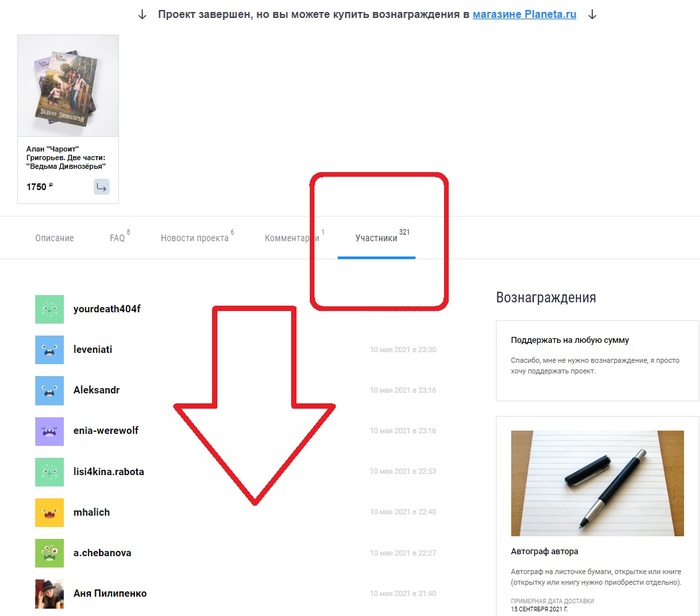Click mhalich yellow avatar
This screenshot has height=616, width=700.
[x=50, y=512]
